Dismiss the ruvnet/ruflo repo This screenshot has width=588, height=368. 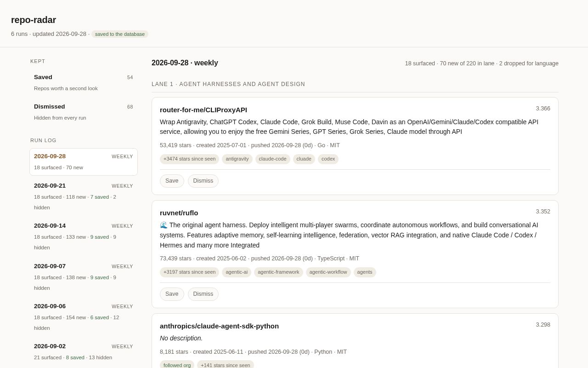coord(203,294)
